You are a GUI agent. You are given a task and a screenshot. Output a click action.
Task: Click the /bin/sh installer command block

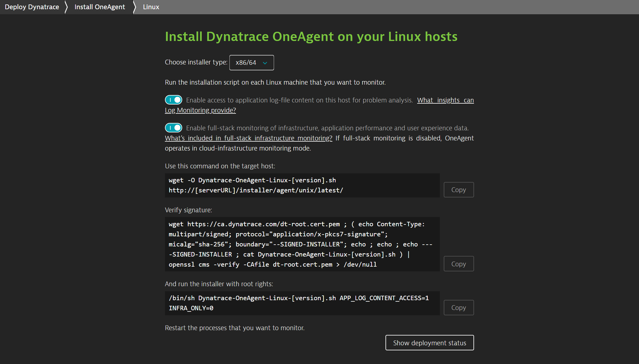click(x=302, y=303)
